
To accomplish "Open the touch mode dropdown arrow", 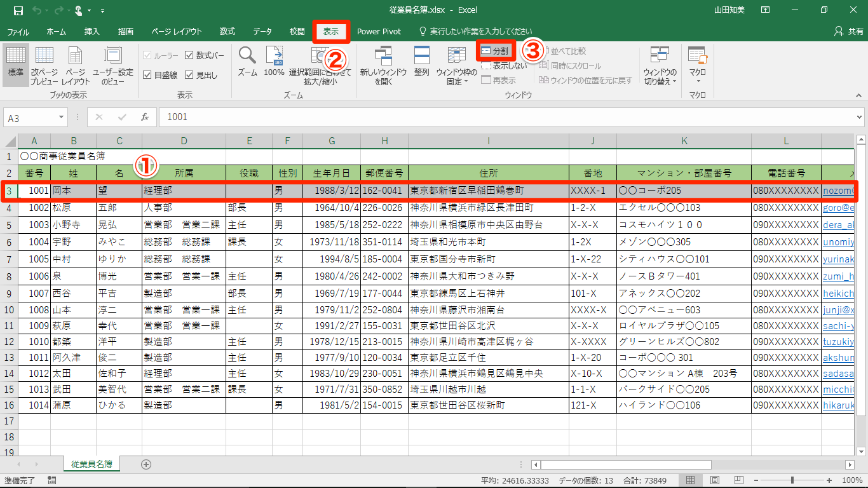I will [90, 11].
